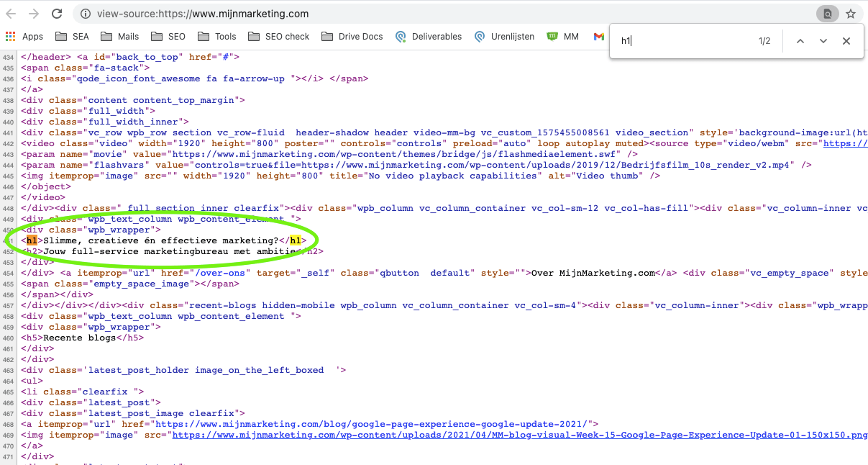Click the 1/2 match counter in find bar
This screenshot has height=465, width=868.
pos(764,41)
